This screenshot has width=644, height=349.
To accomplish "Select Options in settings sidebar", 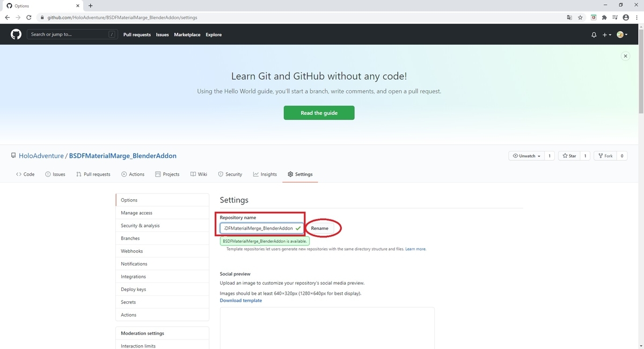I will tap(162, 200).
